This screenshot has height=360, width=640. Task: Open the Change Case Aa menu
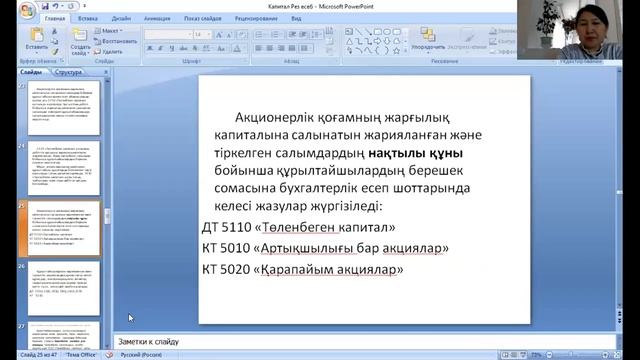[221, 49]
